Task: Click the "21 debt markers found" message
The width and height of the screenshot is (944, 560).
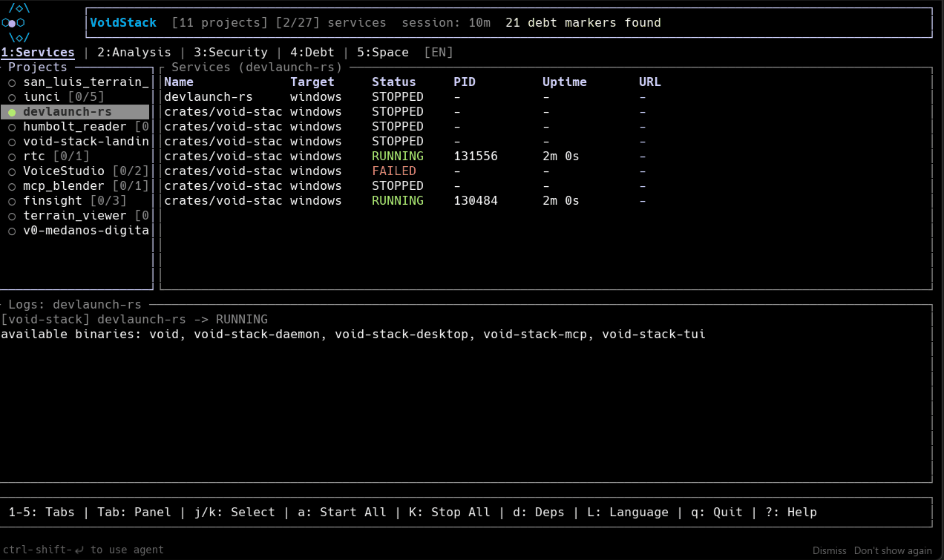Action: click(x=583, y=22)
